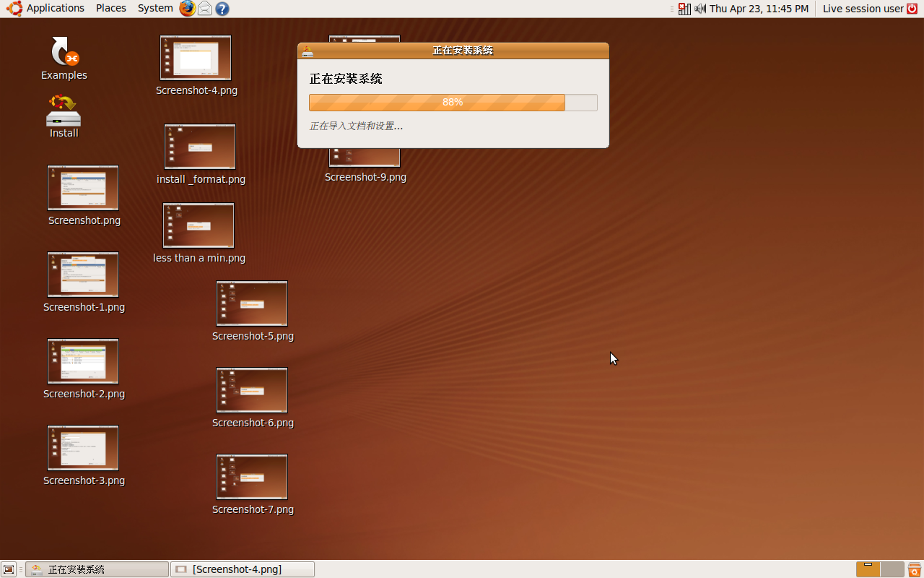The width and height of the screenshot is (924, 578).
Task: Click the installer dialog title bar
Action: point(453,51)
